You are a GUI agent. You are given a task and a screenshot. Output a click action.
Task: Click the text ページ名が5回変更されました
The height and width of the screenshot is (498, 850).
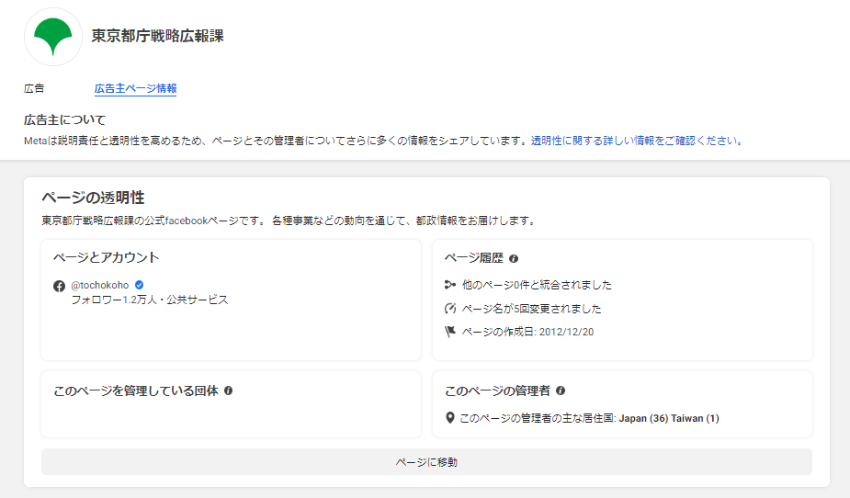point(531,309)
